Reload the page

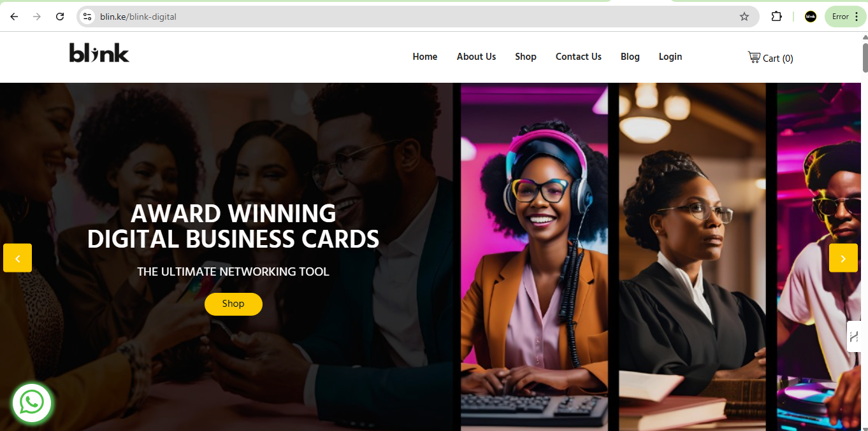tap(60, 17)
